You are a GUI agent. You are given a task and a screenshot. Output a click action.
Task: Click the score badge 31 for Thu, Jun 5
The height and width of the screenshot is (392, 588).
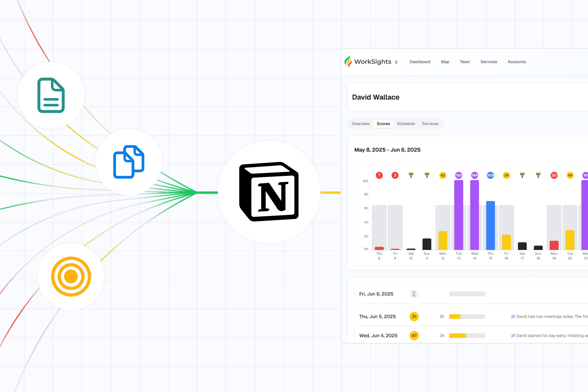point(414,317)
